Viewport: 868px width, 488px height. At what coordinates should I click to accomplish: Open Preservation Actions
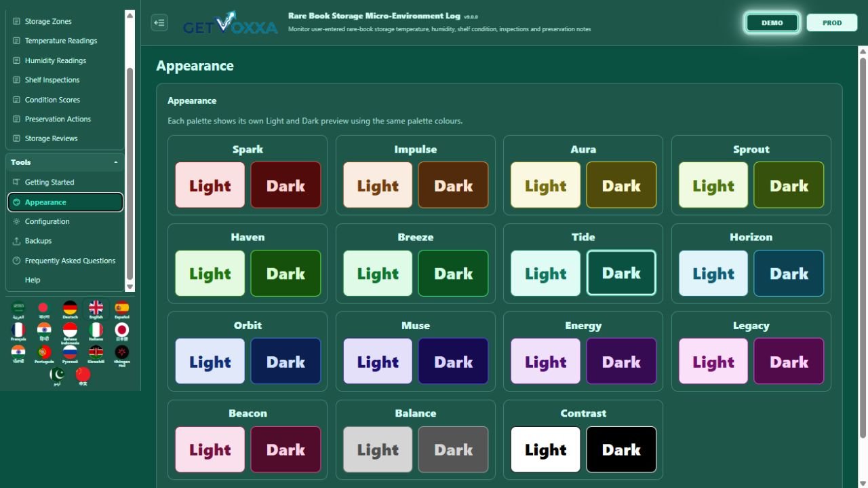(65, 119)
